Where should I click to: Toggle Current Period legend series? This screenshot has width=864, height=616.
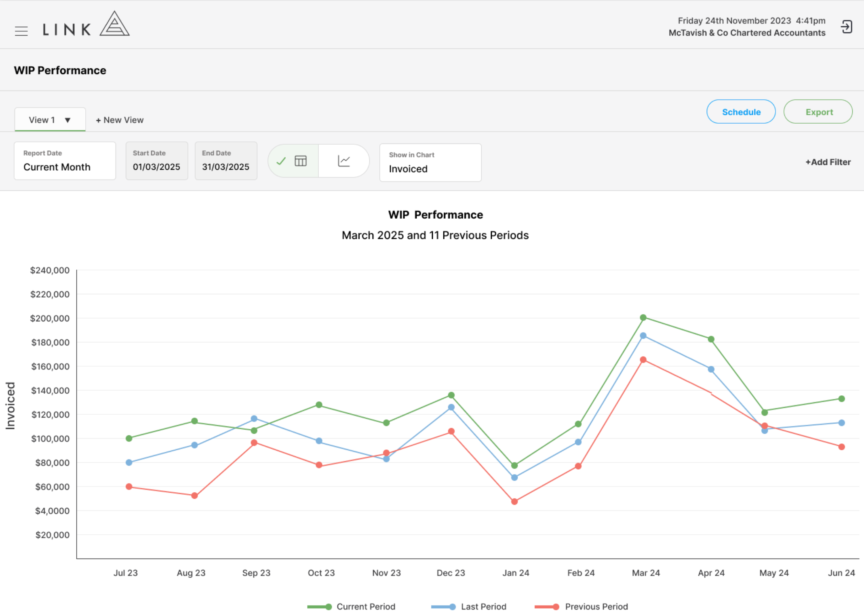(x=351, y=607)
